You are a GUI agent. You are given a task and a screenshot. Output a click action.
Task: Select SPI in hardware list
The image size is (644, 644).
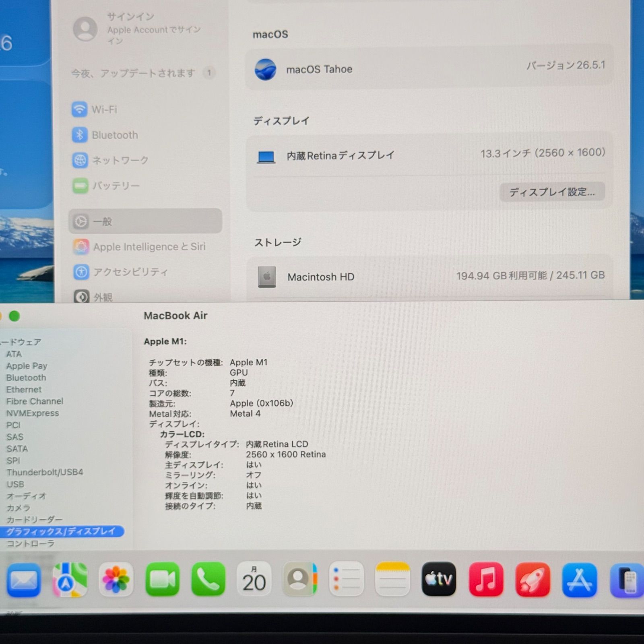(x=13, y=460)
